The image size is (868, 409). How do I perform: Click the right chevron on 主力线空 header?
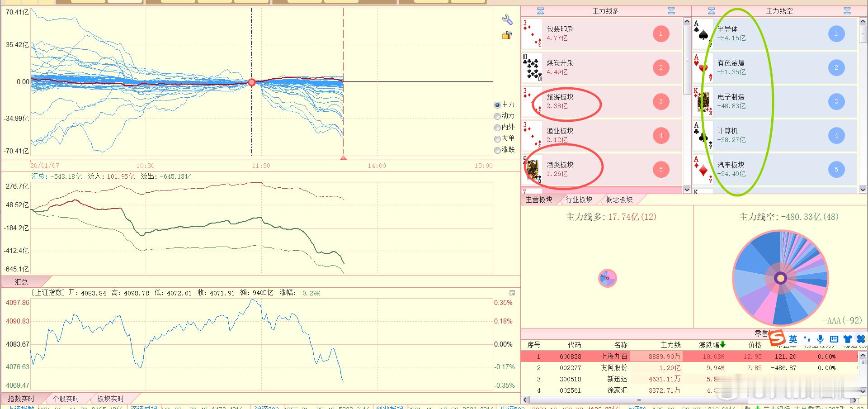pos(847,10)
